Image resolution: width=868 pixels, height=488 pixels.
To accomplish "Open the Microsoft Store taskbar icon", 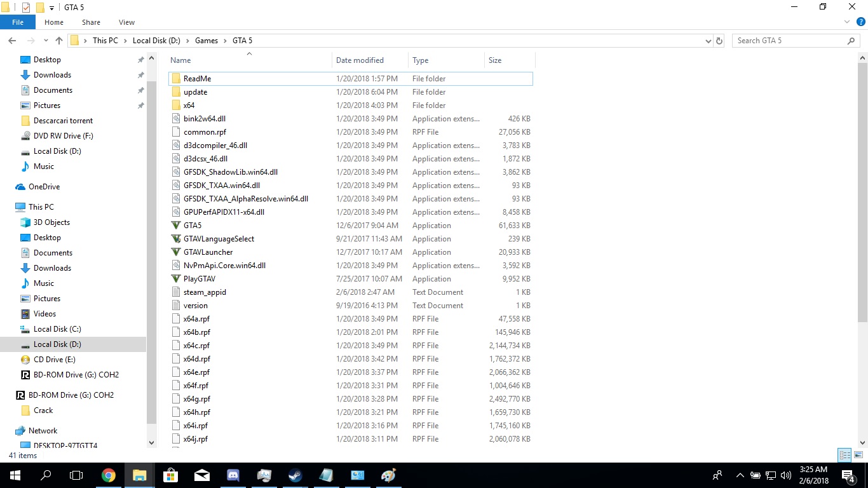I will pyautogui.click(x=171, y=475).
